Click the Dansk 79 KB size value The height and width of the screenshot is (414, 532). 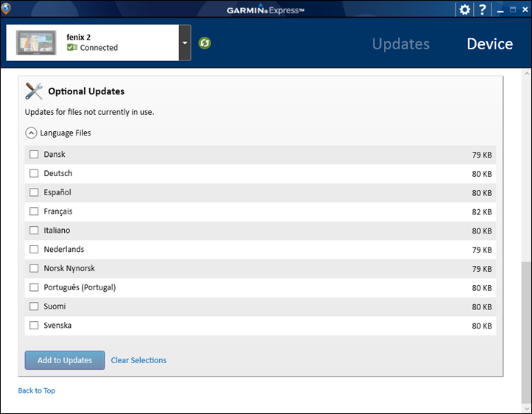482,155
